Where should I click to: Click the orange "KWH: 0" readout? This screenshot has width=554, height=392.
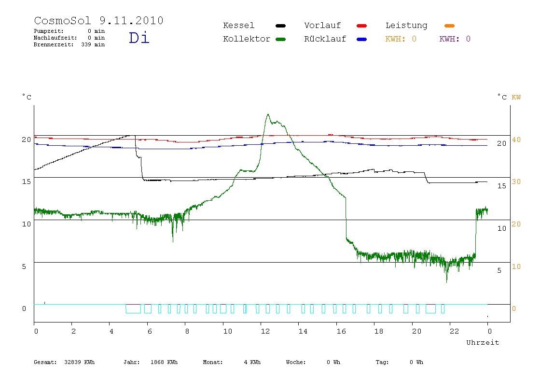(401, 39)
